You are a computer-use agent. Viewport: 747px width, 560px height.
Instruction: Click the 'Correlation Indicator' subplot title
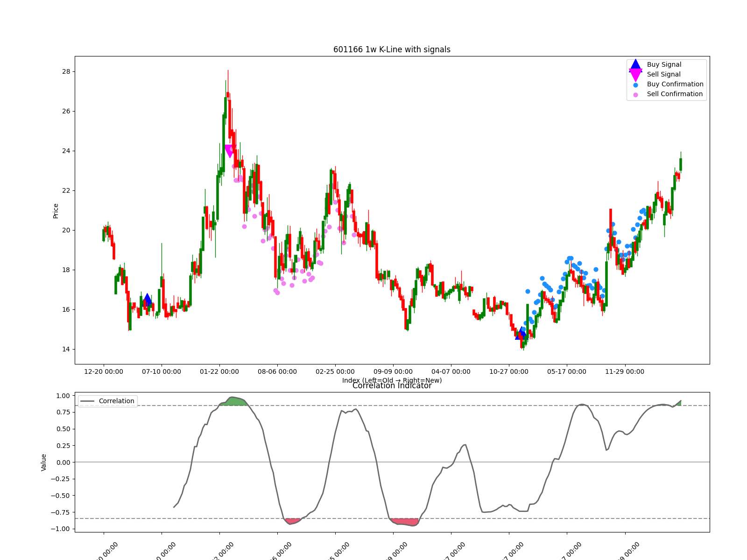(x=392, y=385)
